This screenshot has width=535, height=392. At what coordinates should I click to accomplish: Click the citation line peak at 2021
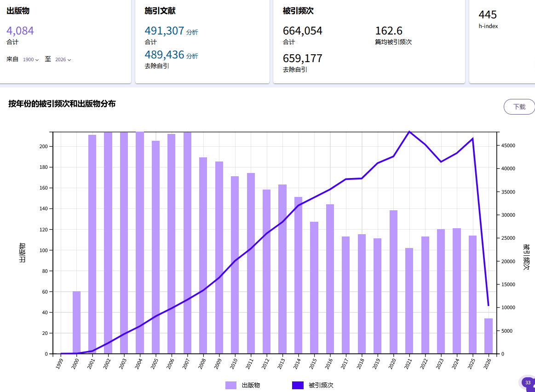[409, 132]
